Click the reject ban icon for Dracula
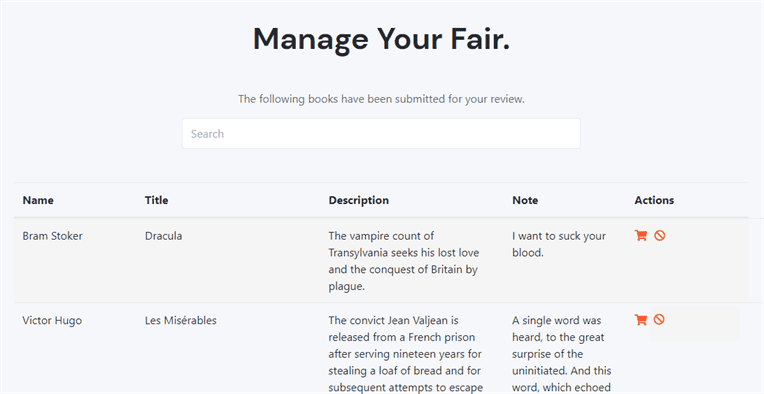The image size is (764, 394). click(x=659, y=236)
